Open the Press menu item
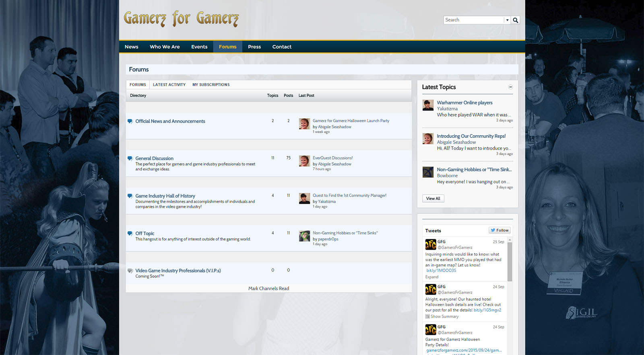This screenshot has height=355, width=644. pos(254,47)
